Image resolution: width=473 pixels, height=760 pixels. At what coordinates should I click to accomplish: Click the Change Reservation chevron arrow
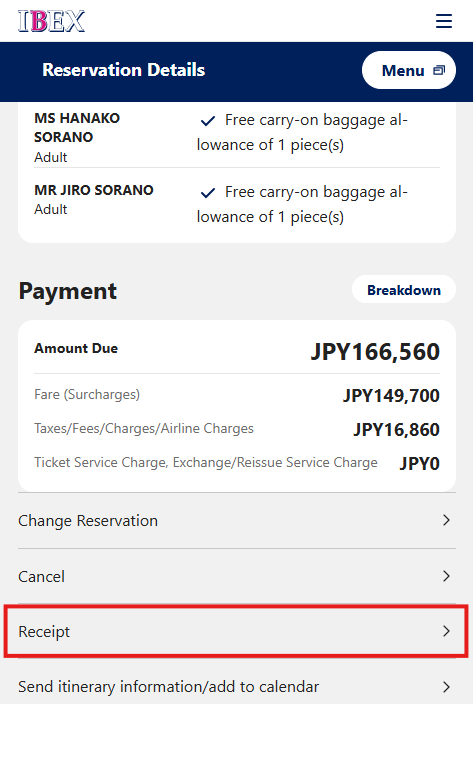tap(446, 520)
